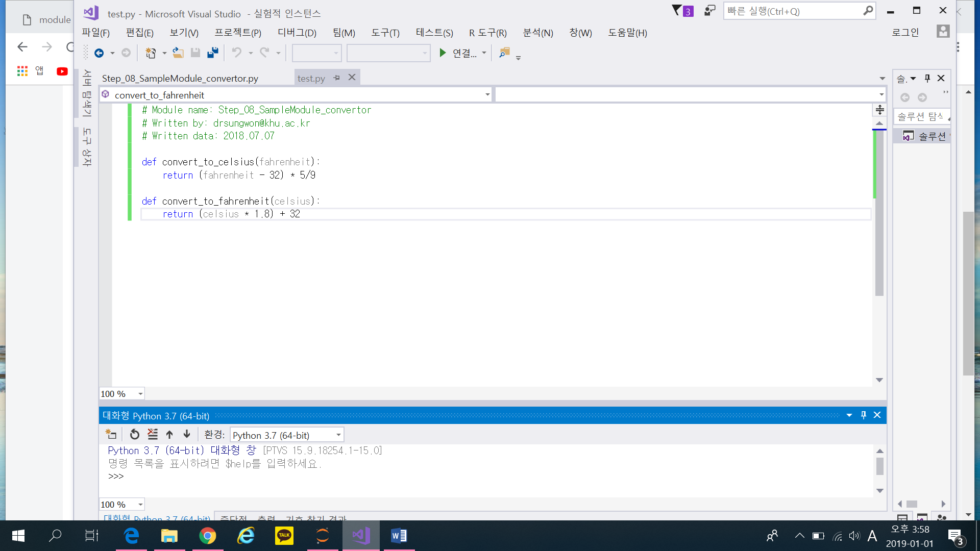Pin the test.py tab
This screenshot has height=551, width=980.
pos(336,78)
